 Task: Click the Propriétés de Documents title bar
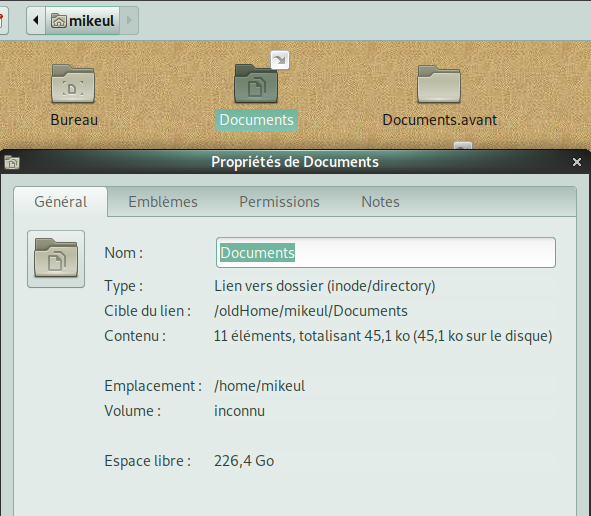pyautogui.click(x=295, y=162)
